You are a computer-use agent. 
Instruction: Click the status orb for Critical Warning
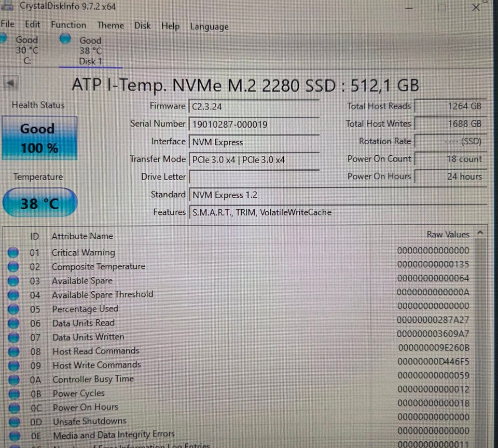[13, 253]
